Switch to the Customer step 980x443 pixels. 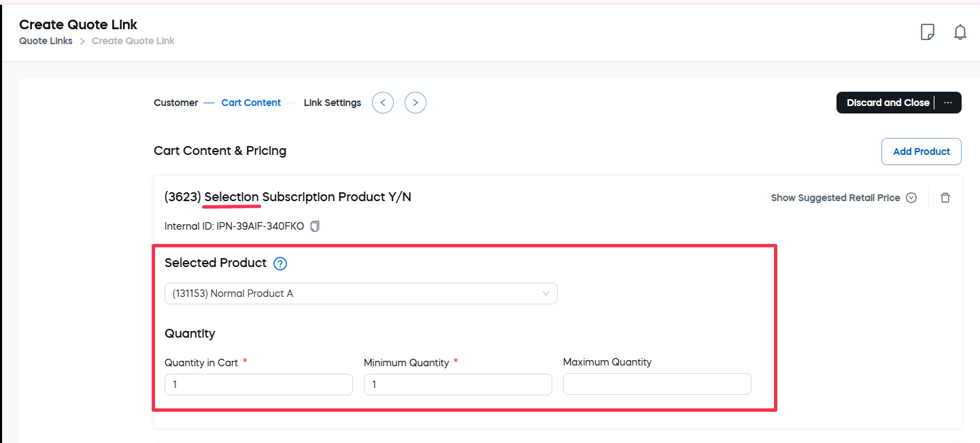click(175, 103)
